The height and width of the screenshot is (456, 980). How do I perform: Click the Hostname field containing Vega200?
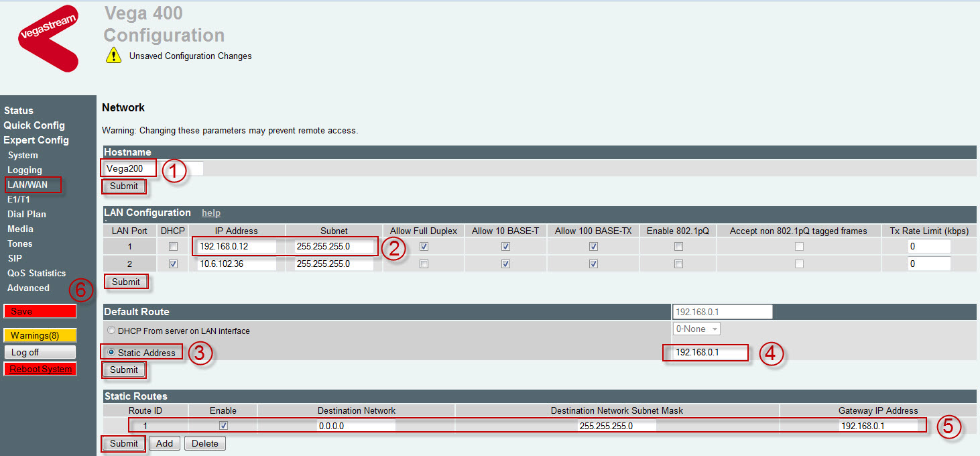click(x=153, y=168)
